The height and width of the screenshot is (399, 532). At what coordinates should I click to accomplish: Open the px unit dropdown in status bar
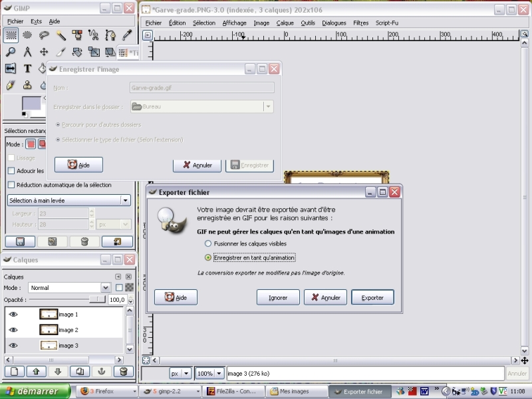180,374
